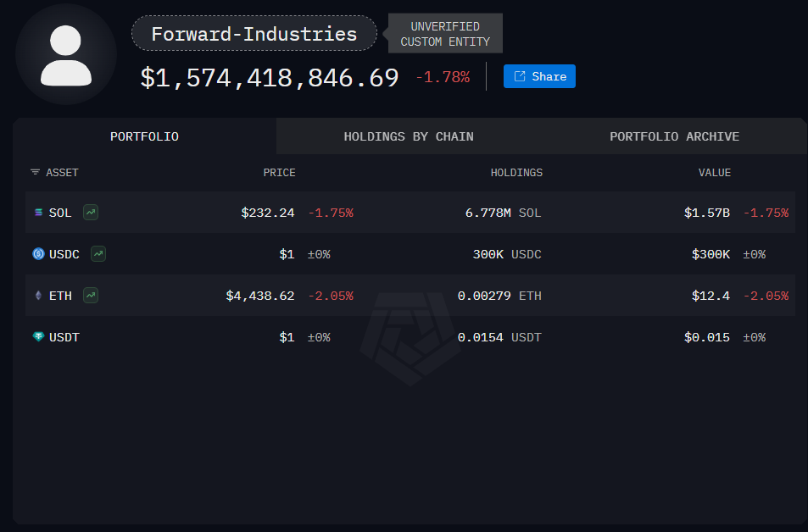Click the Share button
Viewport: 808px width, 532px height.
[539, 76]
